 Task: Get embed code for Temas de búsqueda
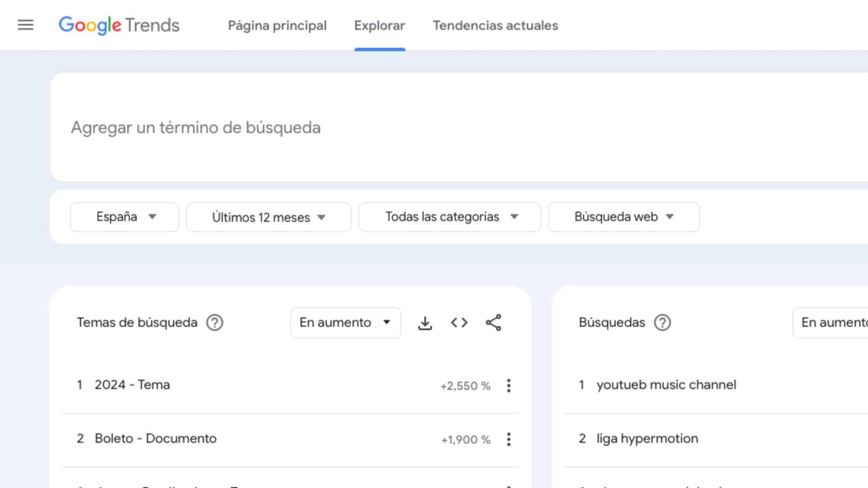pos(459,323)
